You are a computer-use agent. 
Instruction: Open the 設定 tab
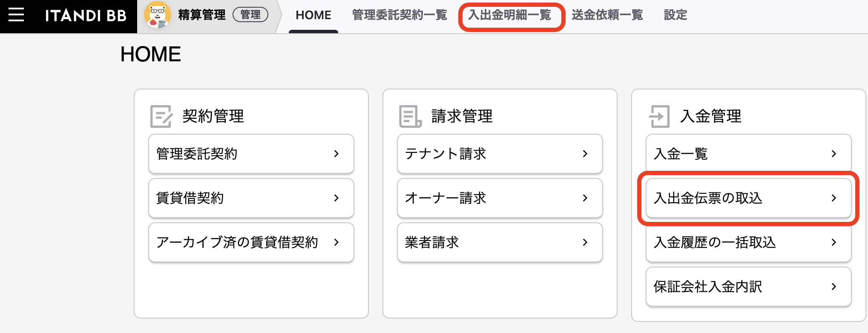tap(675, 15)
